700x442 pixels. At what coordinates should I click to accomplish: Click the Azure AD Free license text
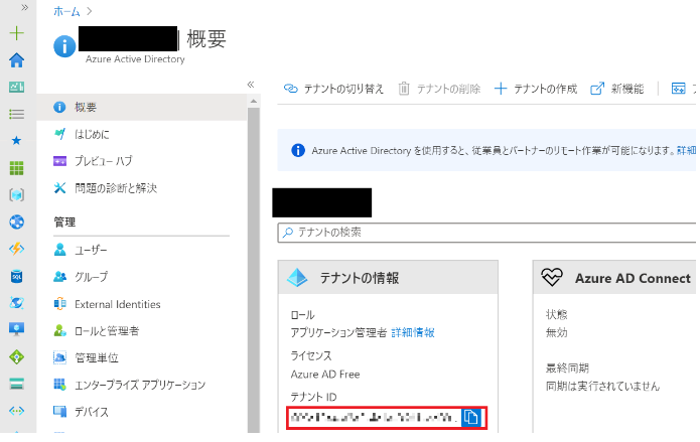325,374
